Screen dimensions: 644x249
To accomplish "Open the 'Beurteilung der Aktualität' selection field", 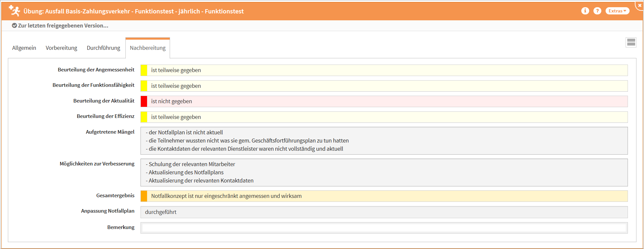I will (x=384, y=101).
